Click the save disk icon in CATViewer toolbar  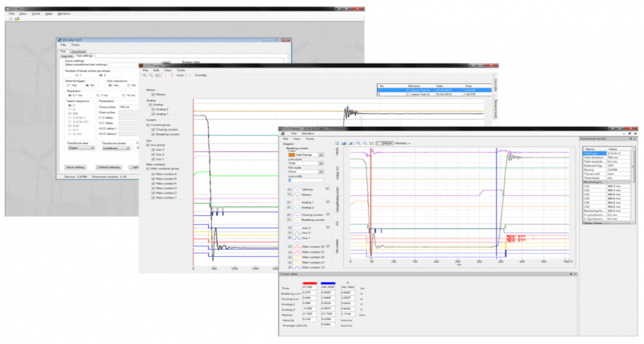(343, 143)
